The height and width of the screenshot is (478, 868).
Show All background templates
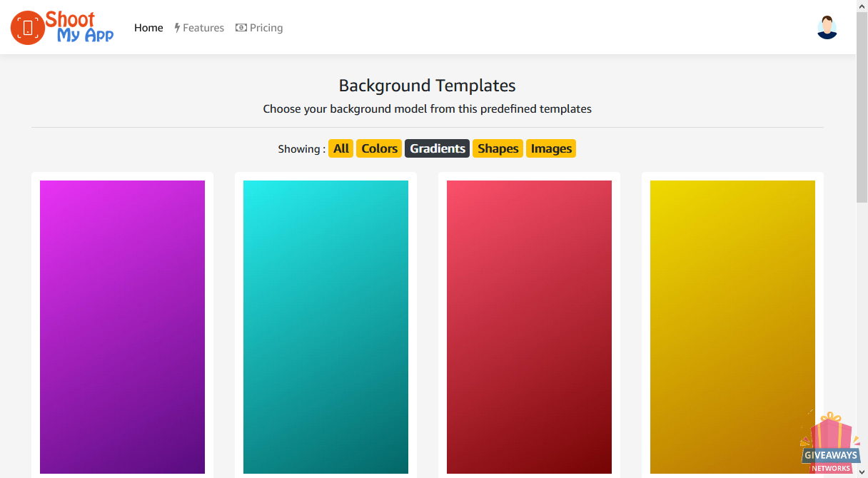(x=341, y=148)
